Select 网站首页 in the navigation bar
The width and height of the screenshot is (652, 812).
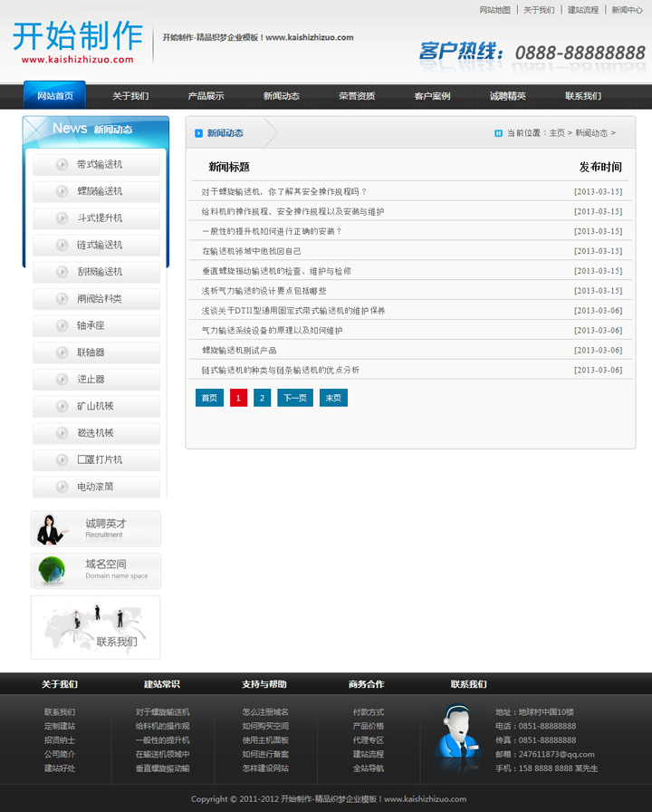coord(55,96)
